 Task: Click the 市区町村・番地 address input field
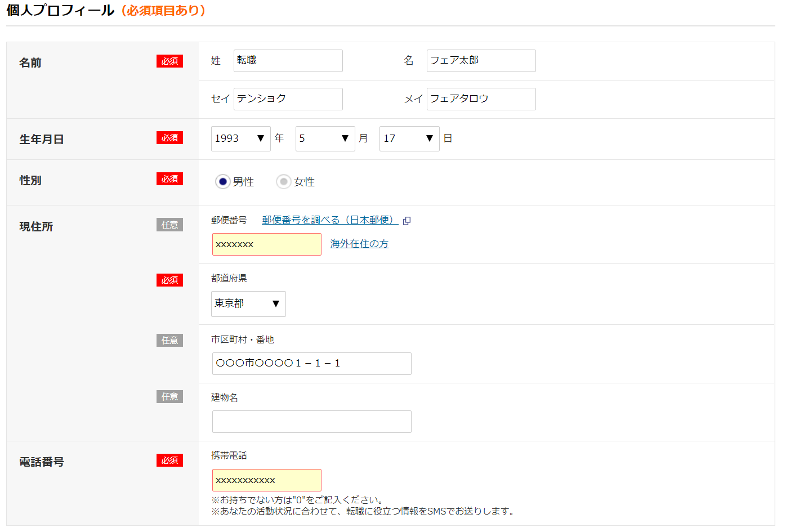(311, 364)
